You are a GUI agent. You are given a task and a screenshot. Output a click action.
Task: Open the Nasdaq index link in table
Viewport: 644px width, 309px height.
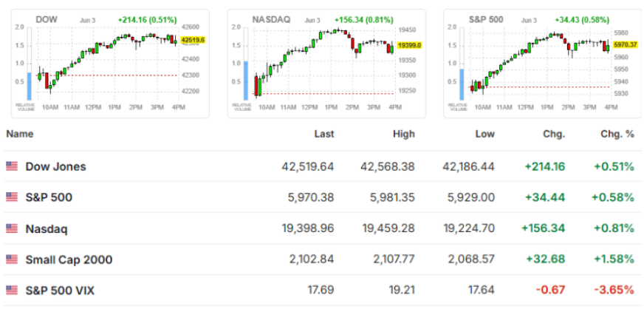47,229
